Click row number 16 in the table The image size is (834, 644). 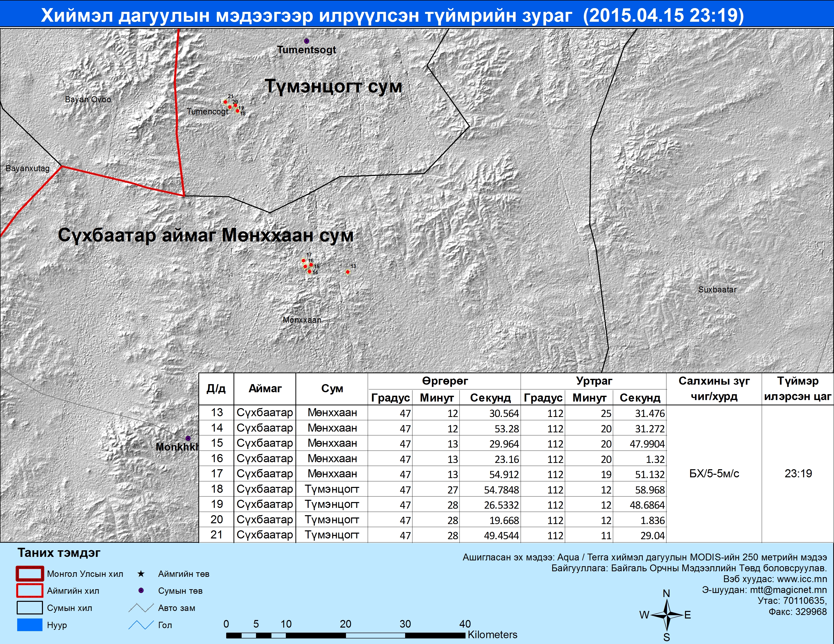pos(217,458)
